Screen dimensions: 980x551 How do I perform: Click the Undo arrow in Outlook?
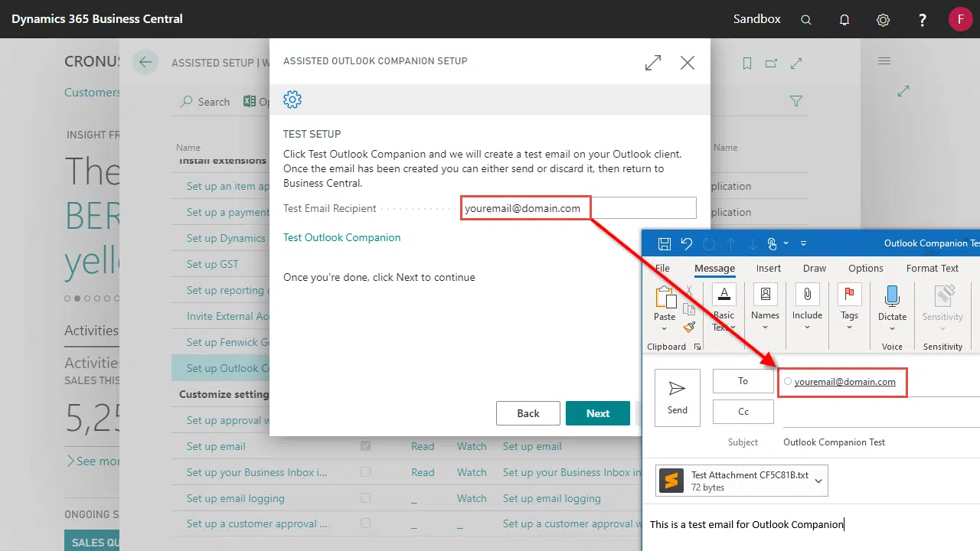[x=687, y=243]
